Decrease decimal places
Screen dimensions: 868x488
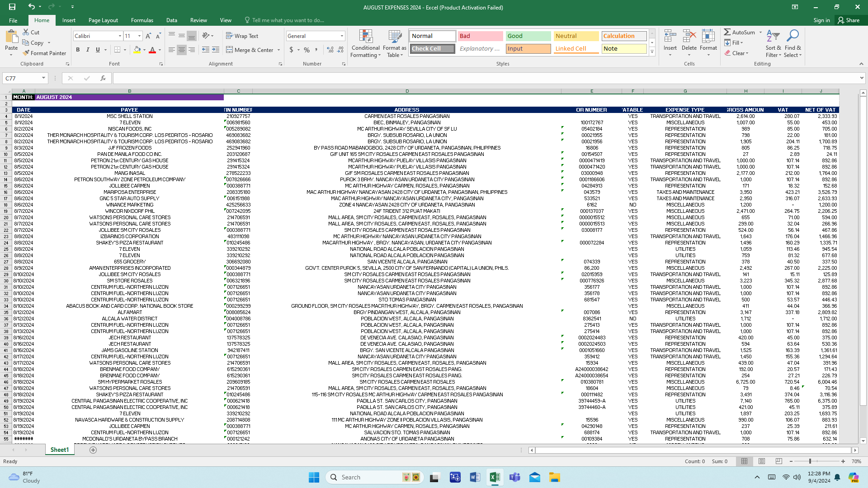tap(340, 50)
